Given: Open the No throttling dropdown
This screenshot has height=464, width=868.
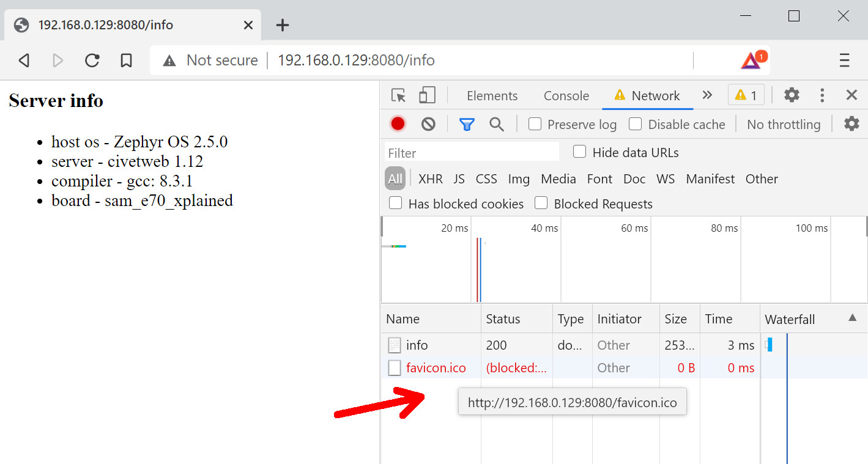Looking at the screenshot, I should pos(783,124).
